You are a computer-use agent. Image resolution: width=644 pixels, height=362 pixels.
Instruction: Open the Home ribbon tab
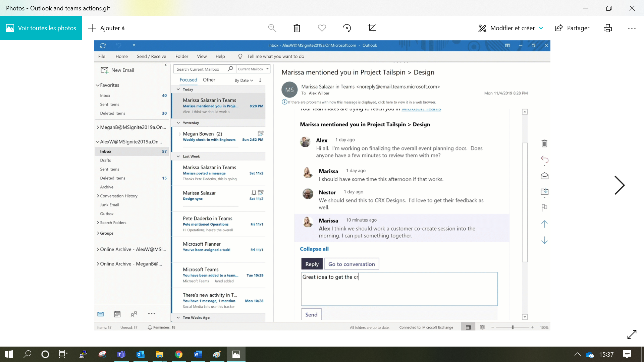pyautogui.click(x=121, y=56)
